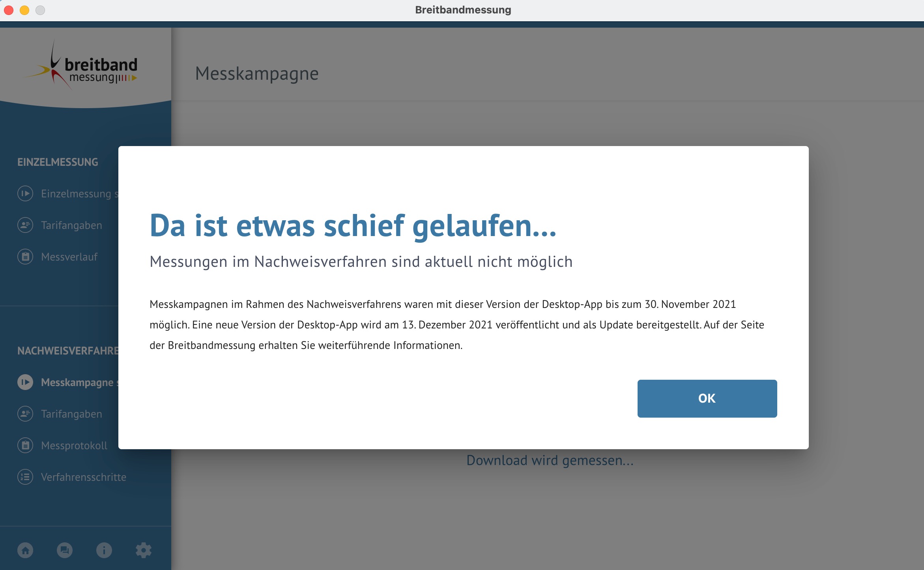The width and height of the screenshot is (924, 570).
Task: Select Tarifangaben under Einzelmessung
Action: [71, 225]
